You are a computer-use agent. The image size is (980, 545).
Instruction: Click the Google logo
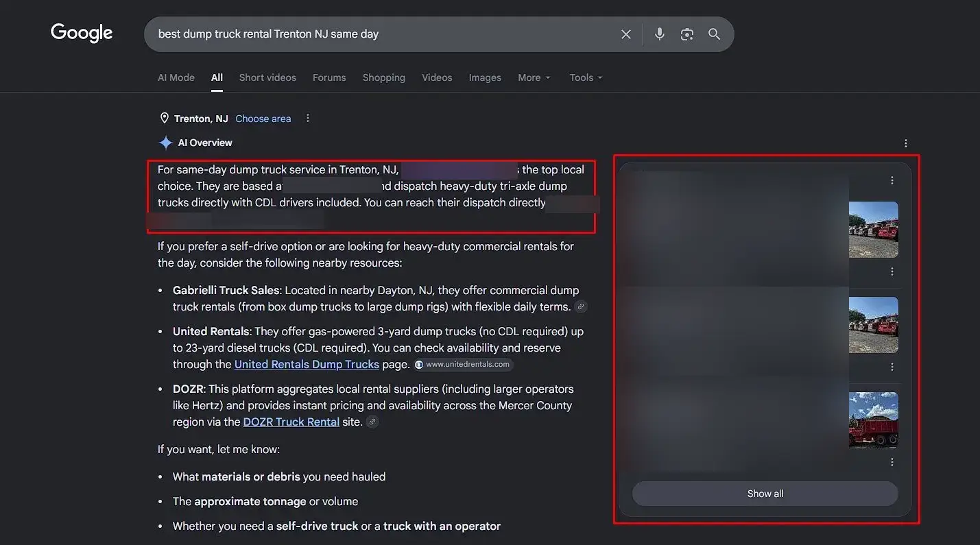[x=82, y=33]
